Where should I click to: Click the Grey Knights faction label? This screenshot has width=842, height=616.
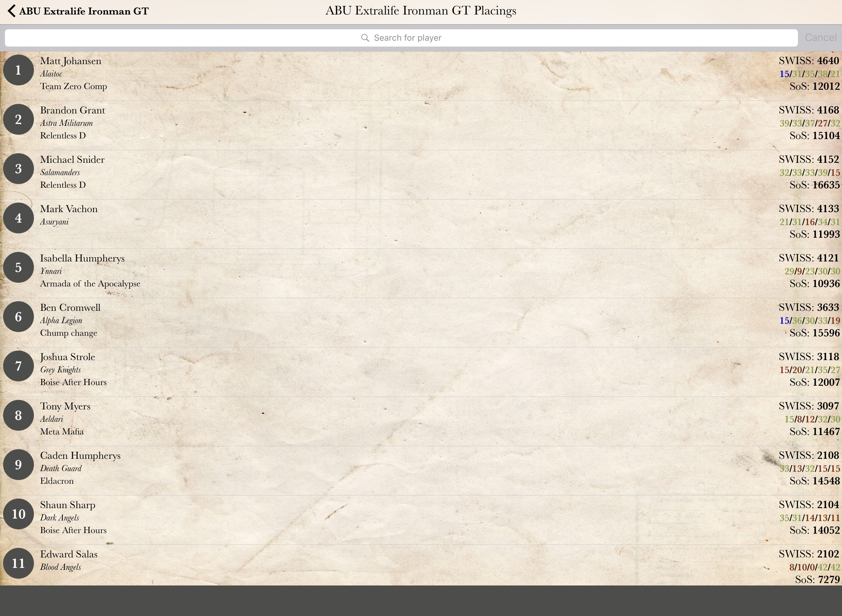[60, 370]
